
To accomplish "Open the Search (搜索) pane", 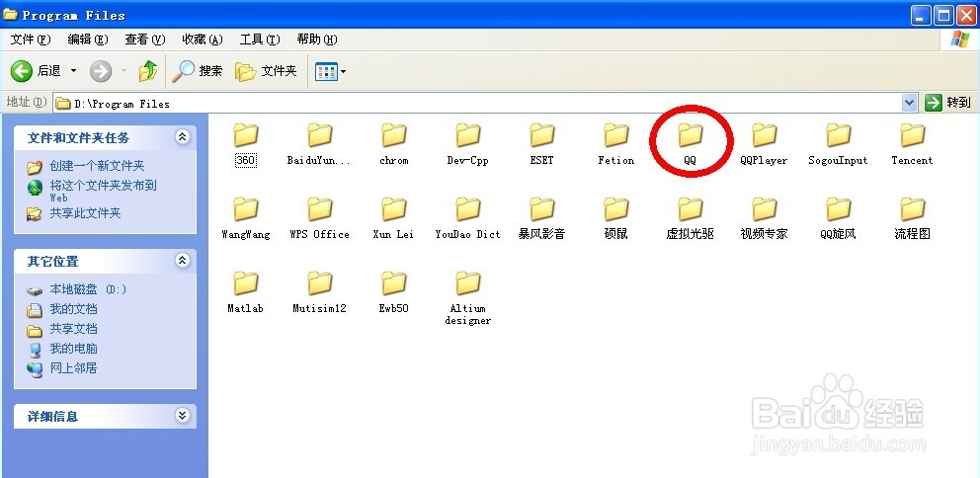I will [x=198, y=71].
